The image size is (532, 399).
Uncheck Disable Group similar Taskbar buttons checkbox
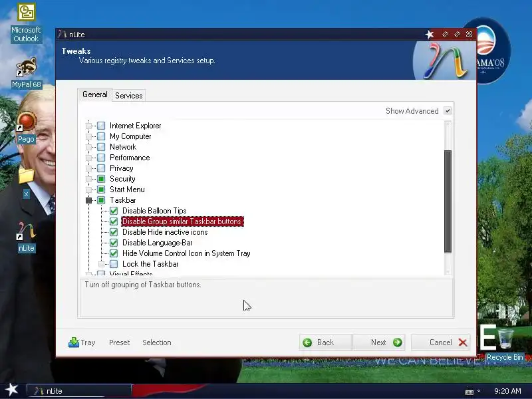click(x=114, y=221)
